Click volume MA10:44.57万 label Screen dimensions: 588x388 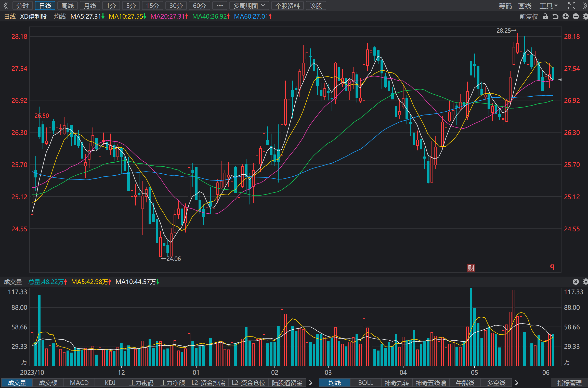click(137, 282)
